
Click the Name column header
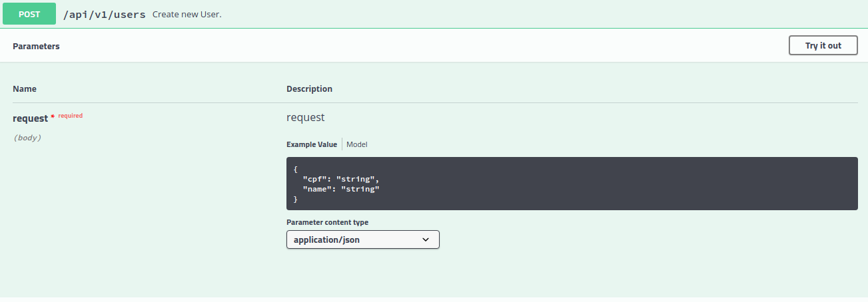[25, 88]
